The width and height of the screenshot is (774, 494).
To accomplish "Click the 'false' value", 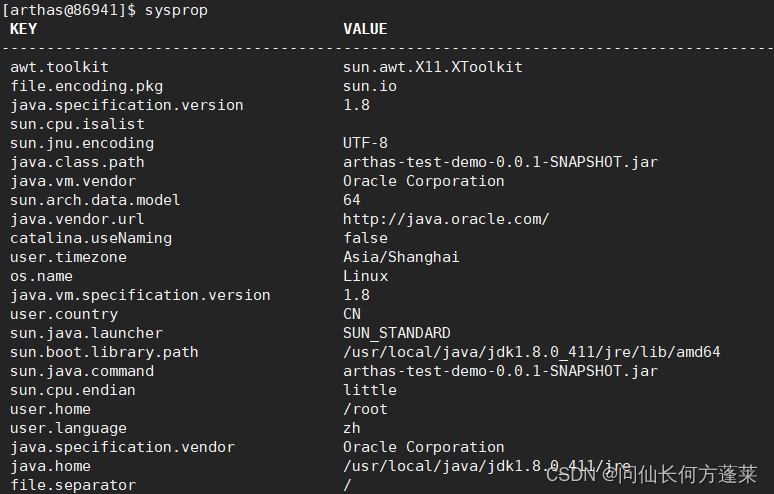I will click(x=365, y=238).
